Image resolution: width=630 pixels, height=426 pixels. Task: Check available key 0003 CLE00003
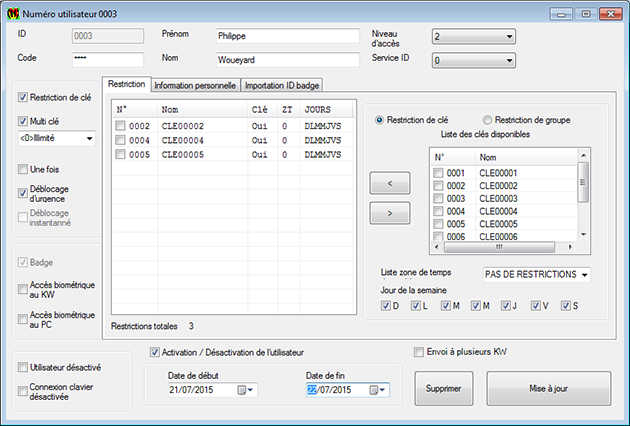[438, 198]
